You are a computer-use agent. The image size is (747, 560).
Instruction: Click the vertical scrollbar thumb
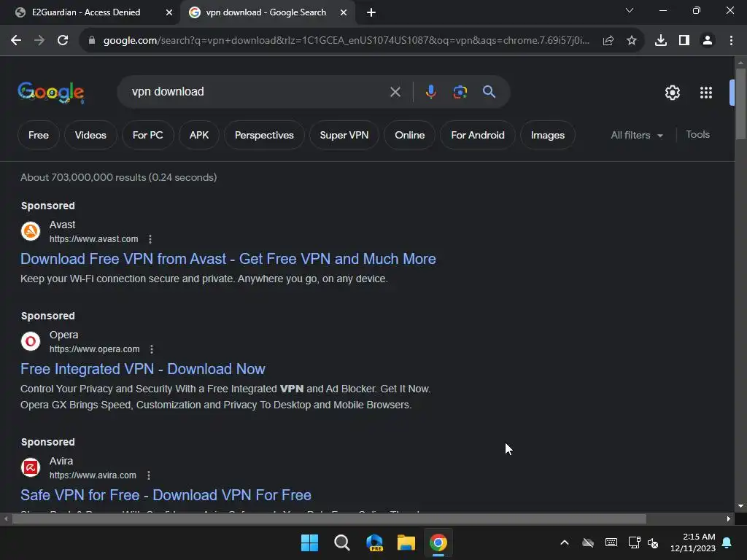(740, 104)
